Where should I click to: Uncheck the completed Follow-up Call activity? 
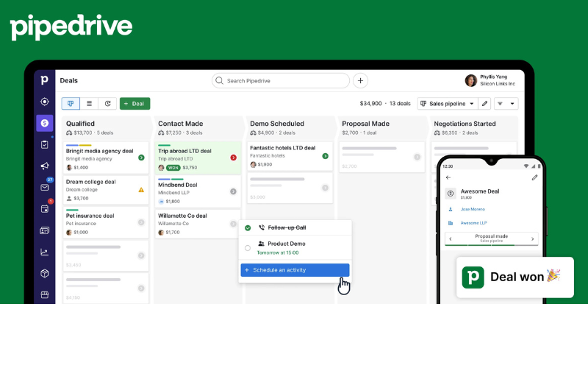(x=248, y=228)
